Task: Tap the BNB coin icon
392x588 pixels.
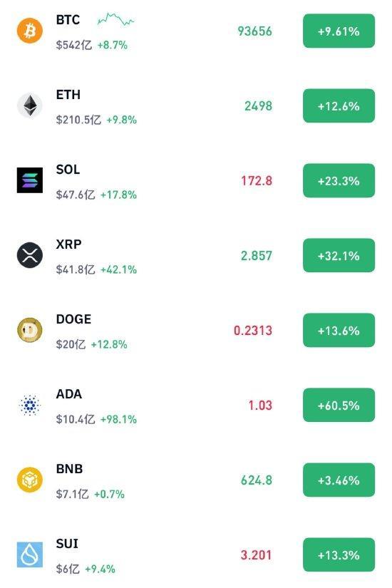Action: coord(30,480)
